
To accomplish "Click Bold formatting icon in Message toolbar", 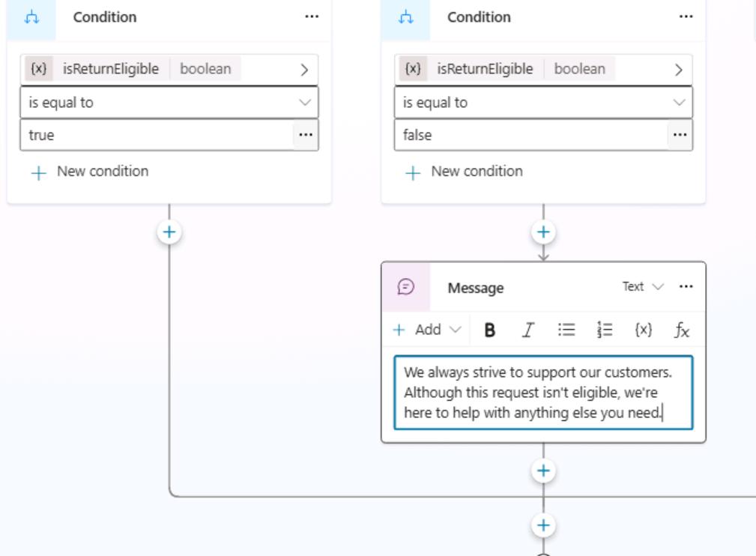I will click(x=489, y=330).
